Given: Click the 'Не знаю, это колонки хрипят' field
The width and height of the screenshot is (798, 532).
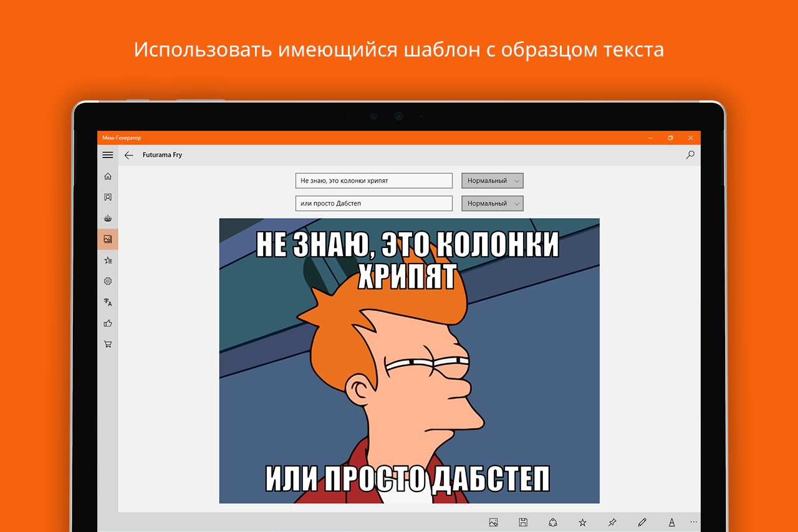Looking at the screenshot, I should pos(374,181).
